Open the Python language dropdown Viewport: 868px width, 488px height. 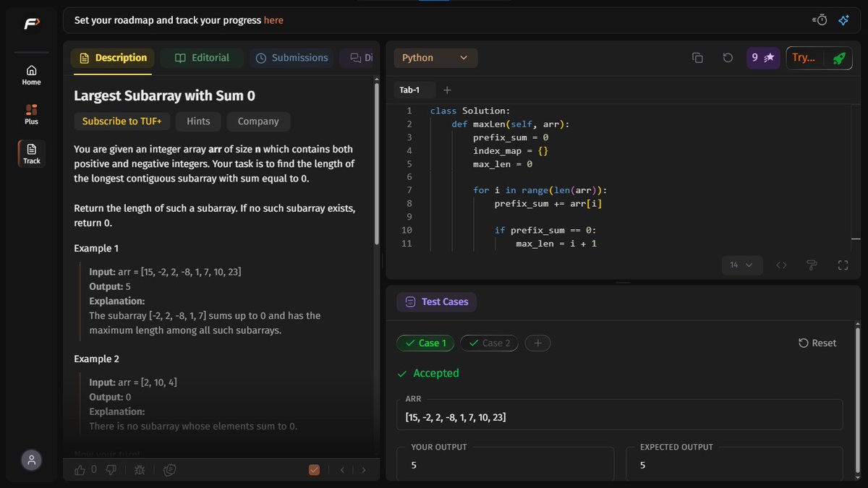pos(435,58)
